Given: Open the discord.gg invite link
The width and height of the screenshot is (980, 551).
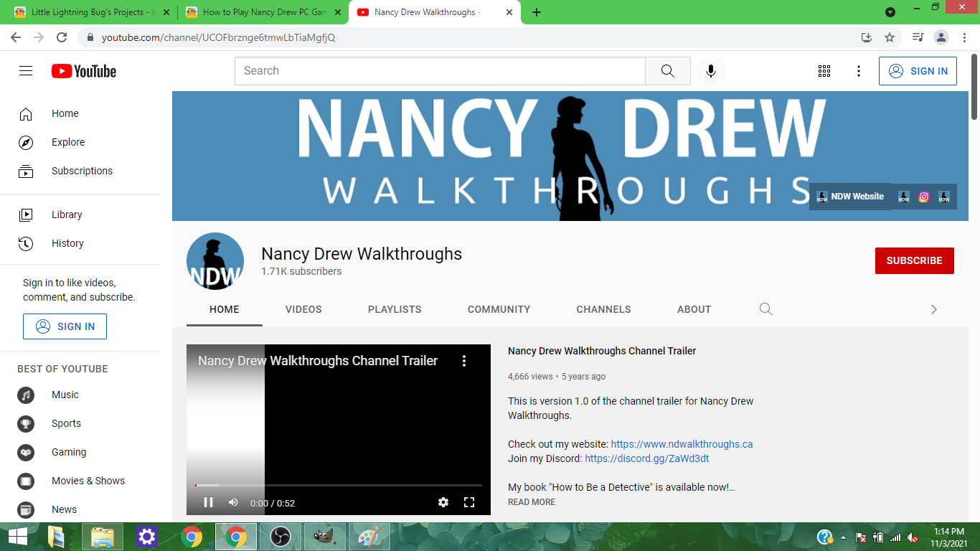Looking at the screenshot, I should 647,458.
